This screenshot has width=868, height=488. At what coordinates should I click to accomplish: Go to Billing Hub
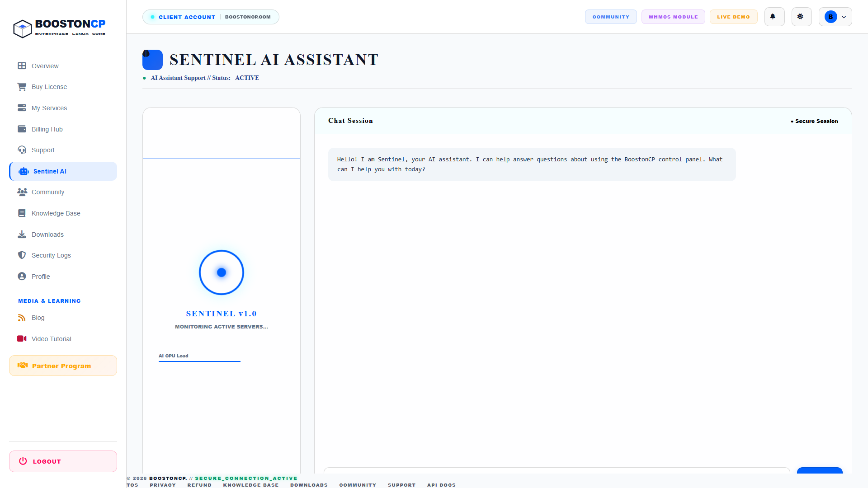(63, 129)
